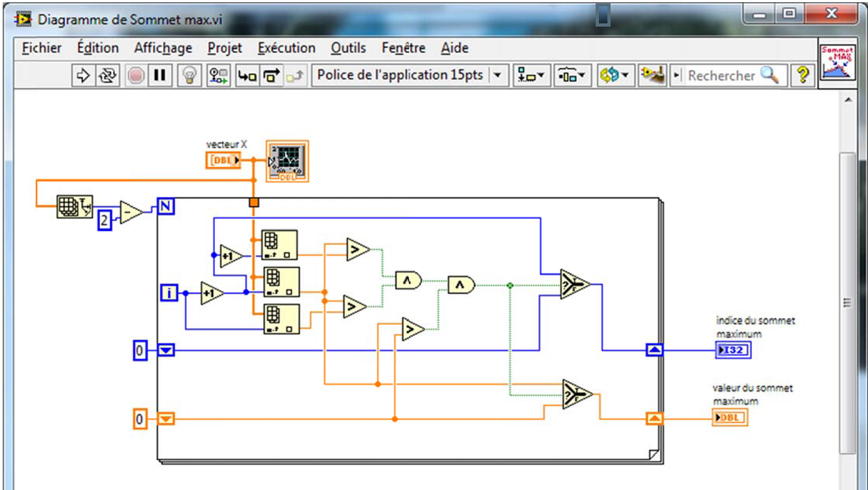Select the loop count N terminal

(x=166, y=207)
